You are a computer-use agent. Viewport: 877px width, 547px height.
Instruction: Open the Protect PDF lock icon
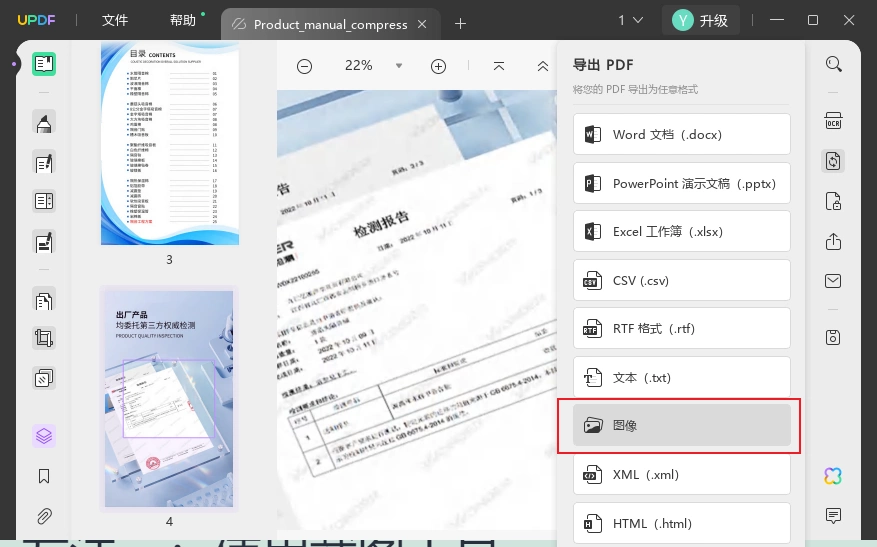tap(833, 201)
